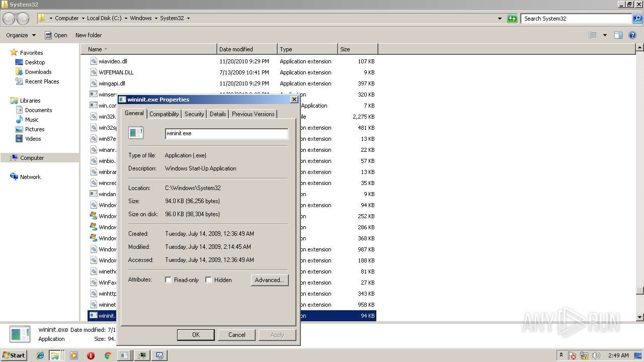Expand the Local Disk (C:) breadcrumb arrow
Image resolution: width=644 pixels, height=362 pixels.
[126, 18]
